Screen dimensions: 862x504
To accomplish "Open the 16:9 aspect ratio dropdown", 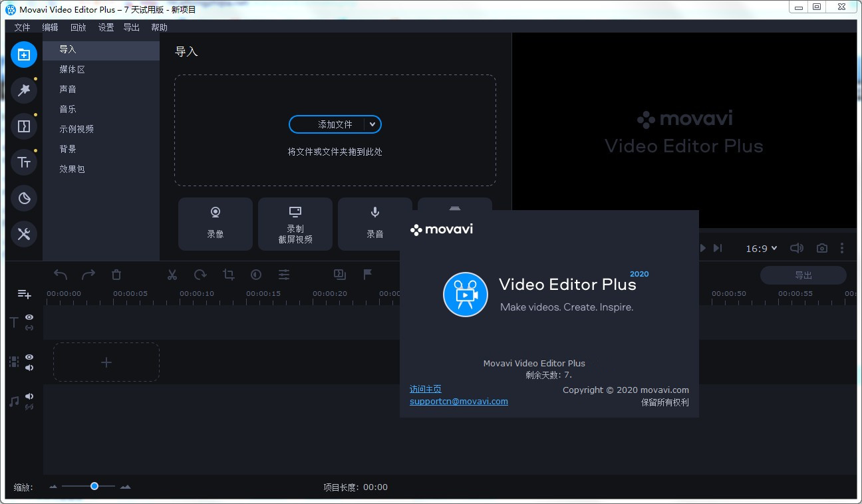I will pos(761,248).
